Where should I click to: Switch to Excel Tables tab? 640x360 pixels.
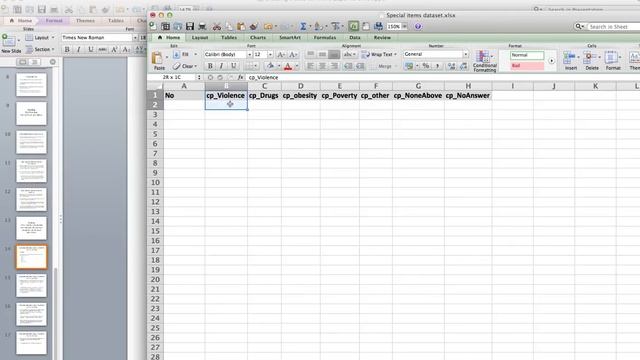(x=229, y=38)
